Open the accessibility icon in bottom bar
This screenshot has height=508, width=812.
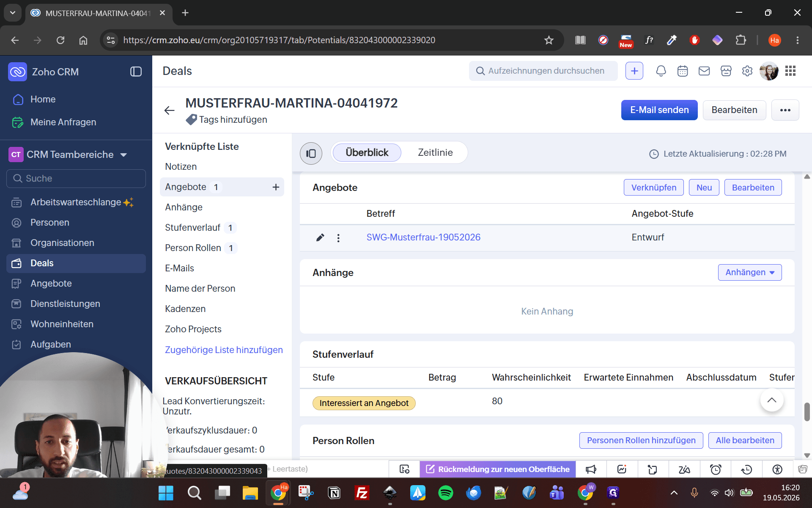point(777,469)
